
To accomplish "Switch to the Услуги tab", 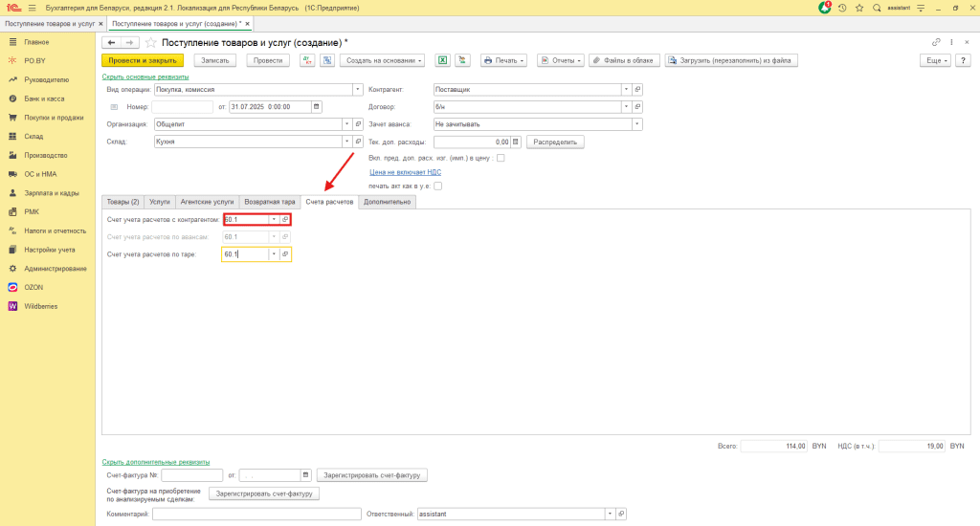I will click(160, 202).
